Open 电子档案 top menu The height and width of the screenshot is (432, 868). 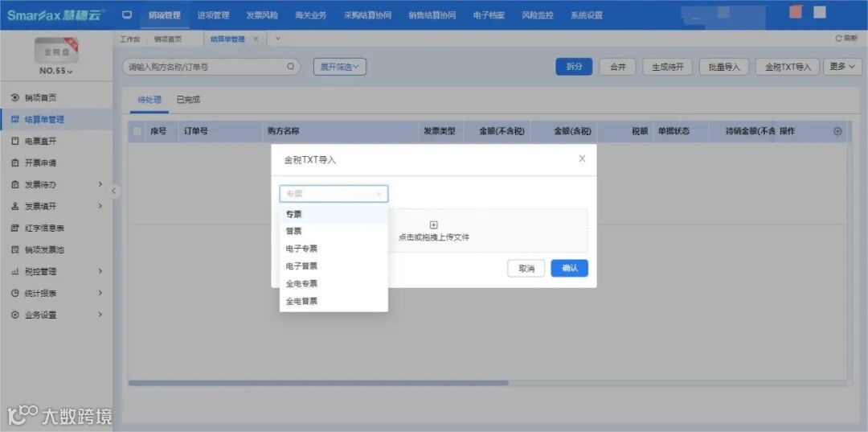click(x=489, y=15)
